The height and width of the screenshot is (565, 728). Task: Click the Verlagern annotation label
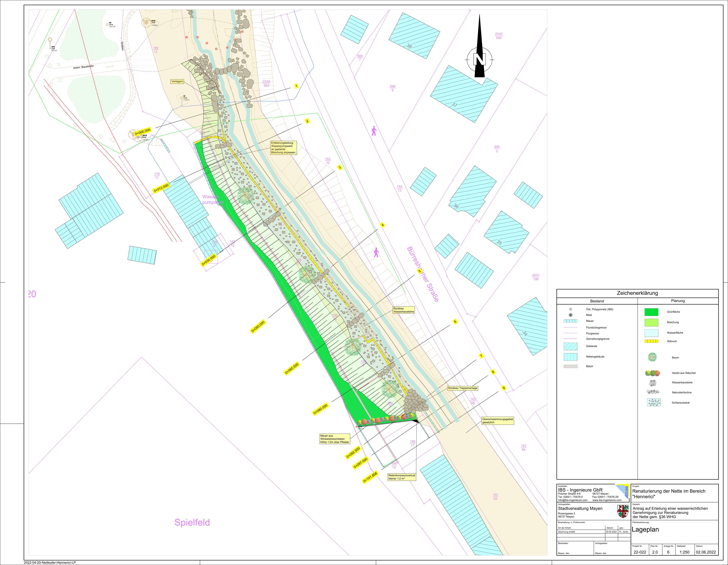tap(177, 81)
